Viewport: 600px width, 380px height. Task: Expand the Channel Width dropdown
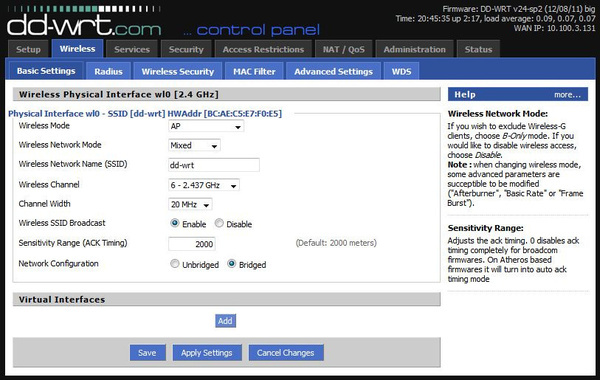pos(190,204)
